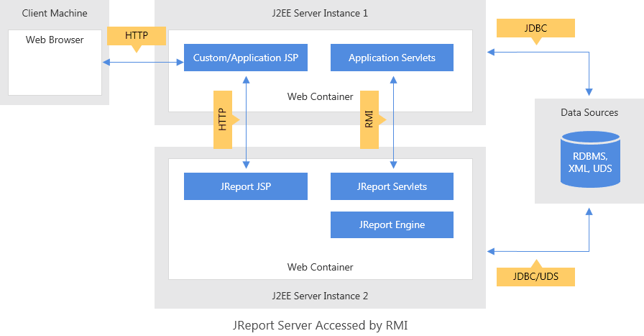Select the vertical HTTP connector label

(x=223, y=119)
